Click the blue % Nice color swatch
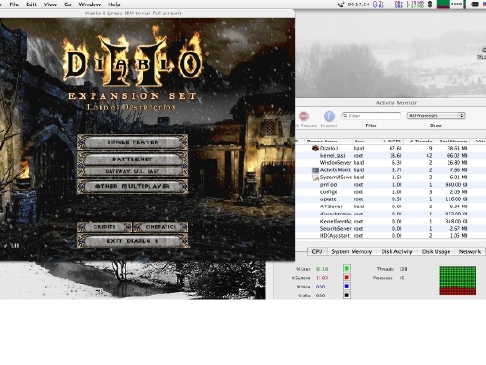 coord(347,286)
